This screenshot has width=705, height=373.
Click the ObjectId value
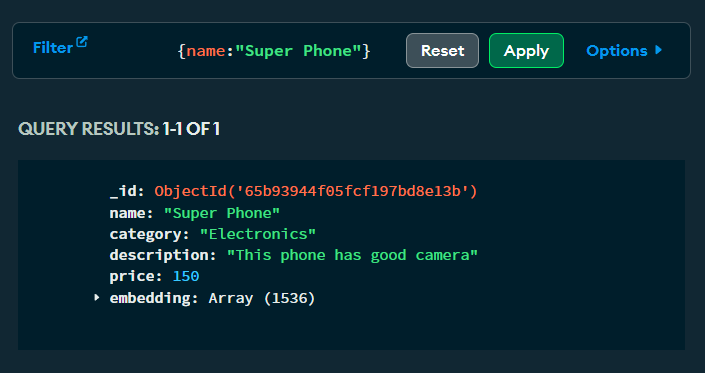click(x=316, y=191)
